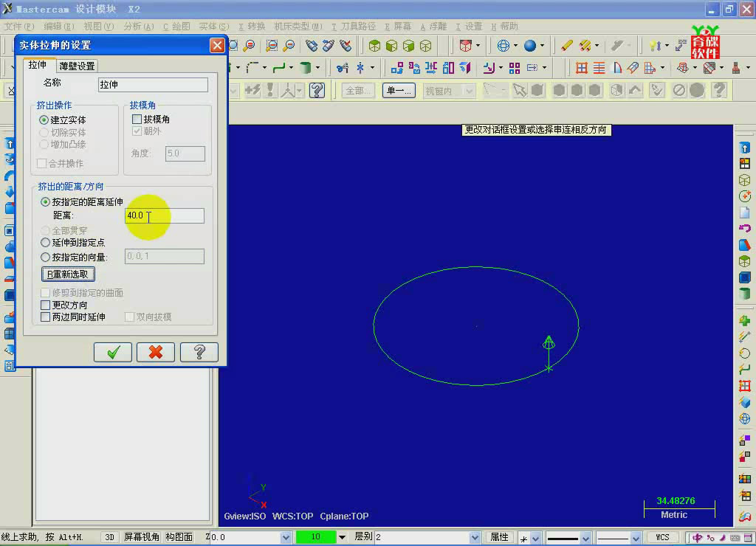Open the 实体(S) menu
756x546 pixels.
[214, 26]
